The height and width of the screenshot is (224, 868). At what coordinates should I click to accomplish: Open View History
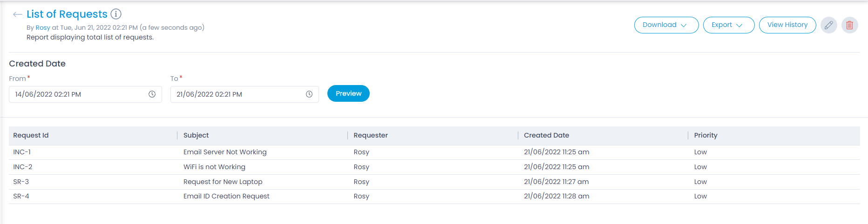(787, 25)
